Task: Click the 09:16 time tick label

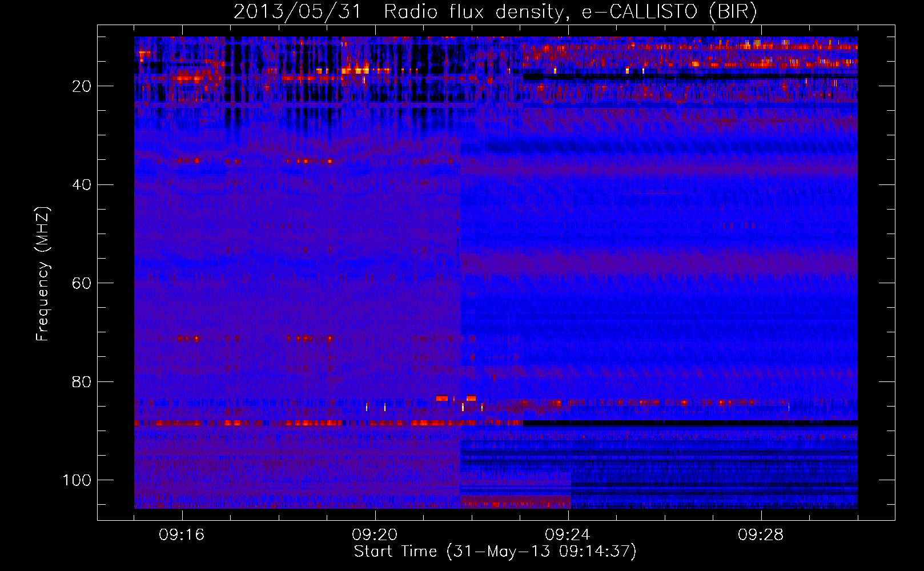Action: point(182,535)
